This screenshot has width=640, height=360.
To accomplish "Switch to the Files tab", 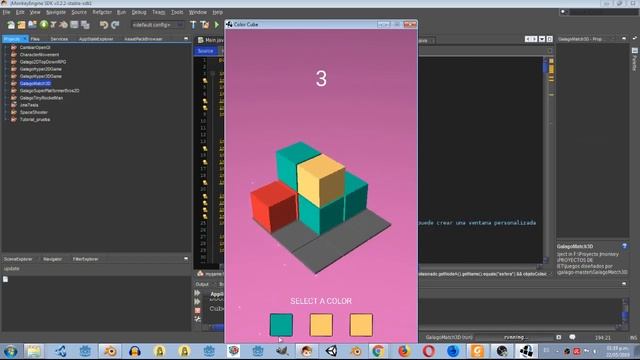I will [35, 39].
